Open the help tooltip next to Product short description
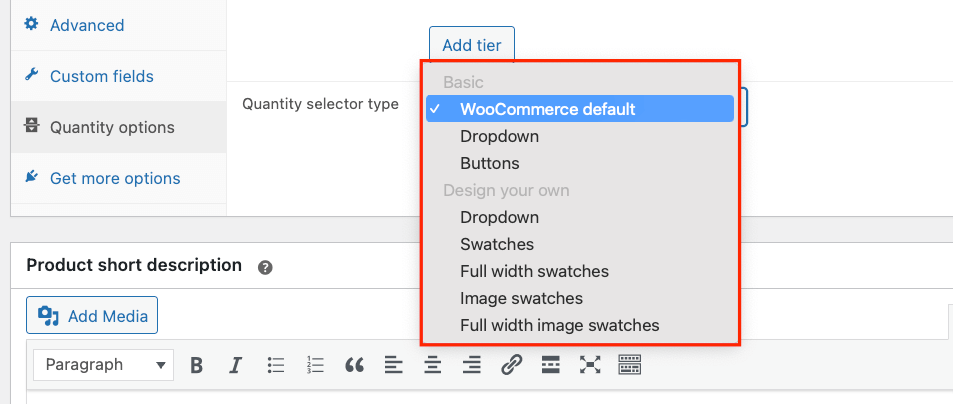 point(264,267)
